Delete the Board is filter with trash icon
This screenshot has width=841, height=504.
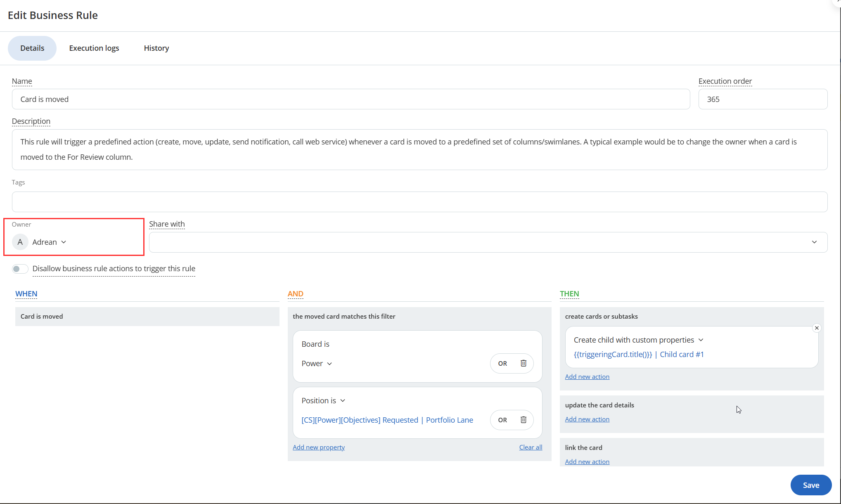click(x=523, y=363)
